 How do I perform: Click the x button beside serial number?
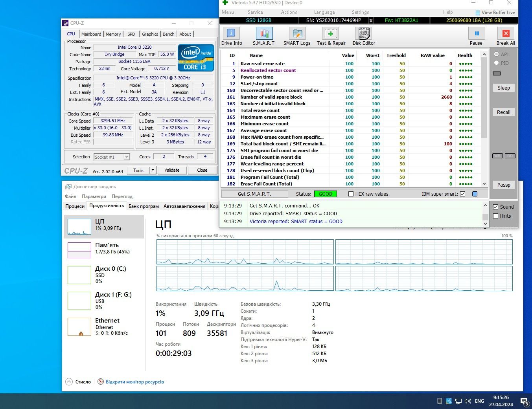[371, 20]
